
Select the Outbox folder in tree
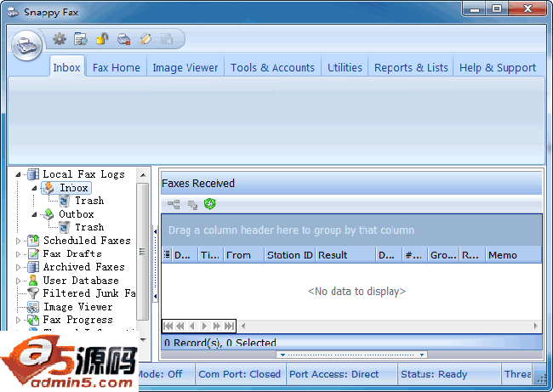(77, 214)
